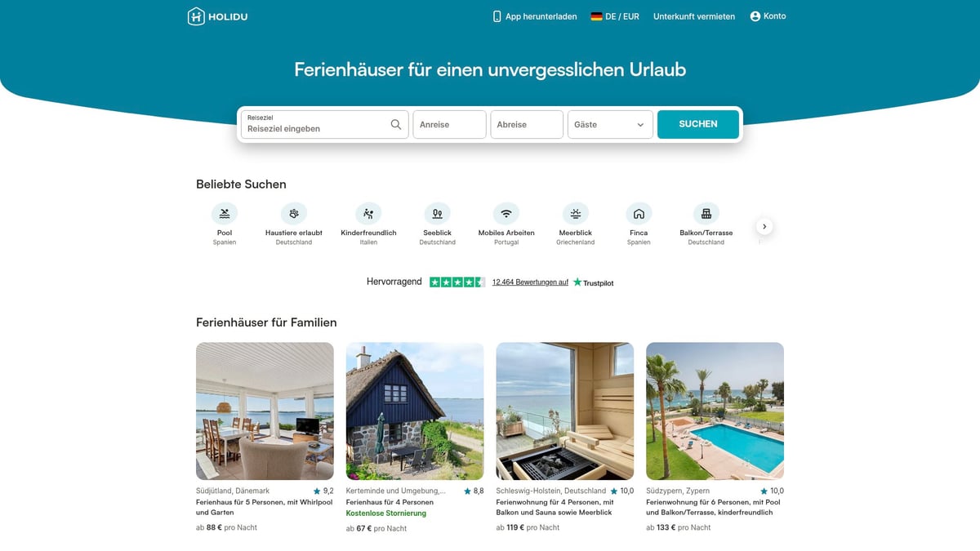The image size is (980, 551).
Task: Click the magnifier icon in Reiseziel field
Action: point(396,125)
